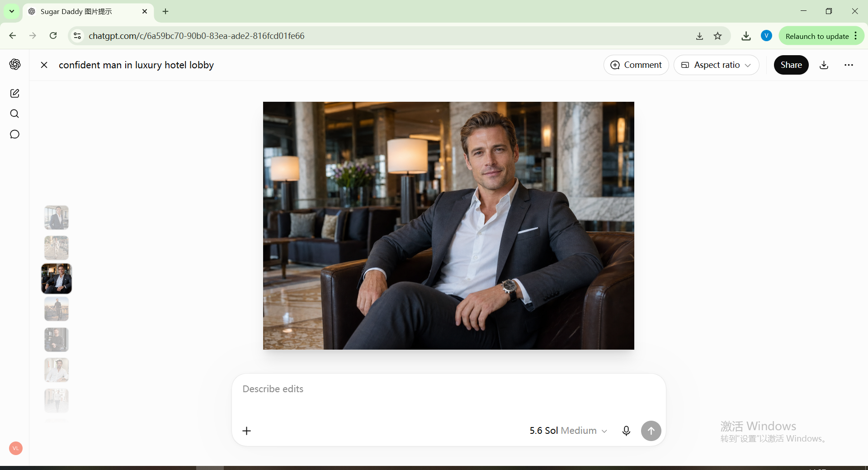Open Chrome menu dots beside Relaunch to update
The image size is (868, 470).
tap(856, 36)
